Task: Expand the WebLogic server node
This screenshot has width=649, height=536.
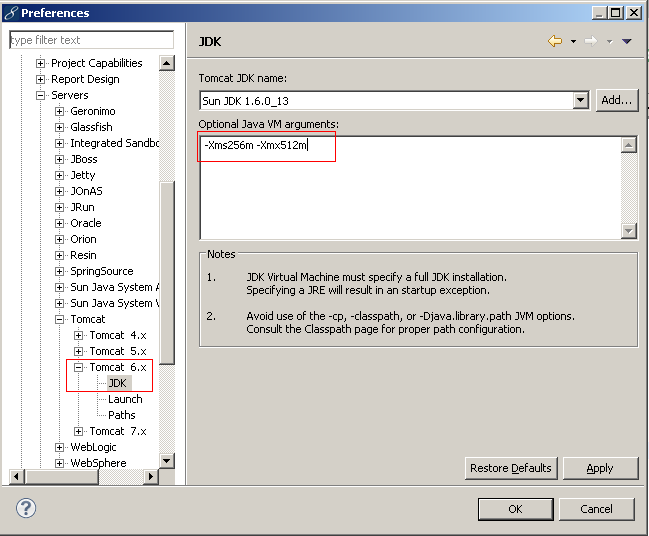Action: [60, 447]
